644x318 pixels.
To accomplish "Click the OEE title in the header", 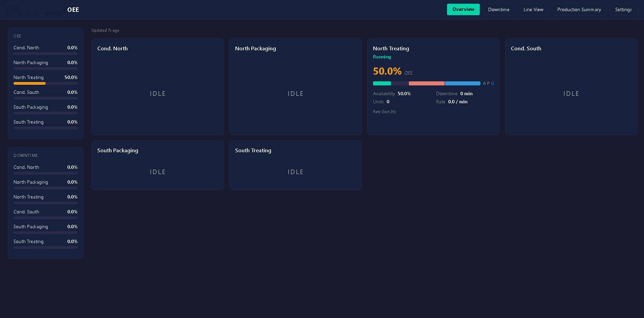I will (x=73, y=10).
